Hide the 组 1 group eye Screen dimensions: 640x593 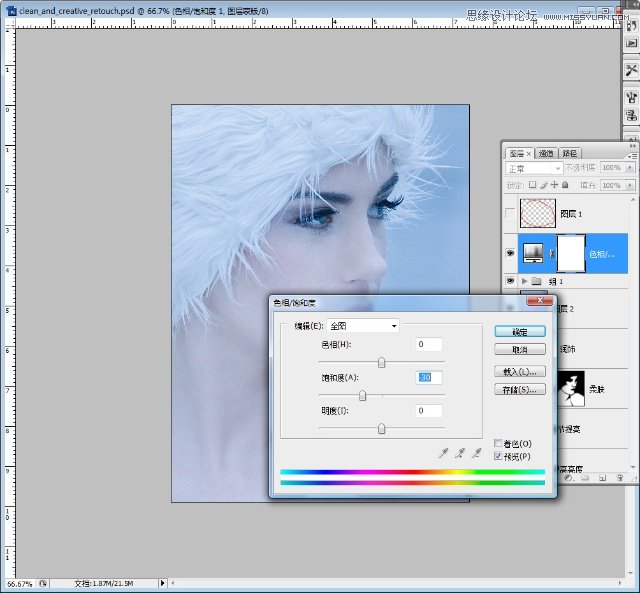point(510,281)
